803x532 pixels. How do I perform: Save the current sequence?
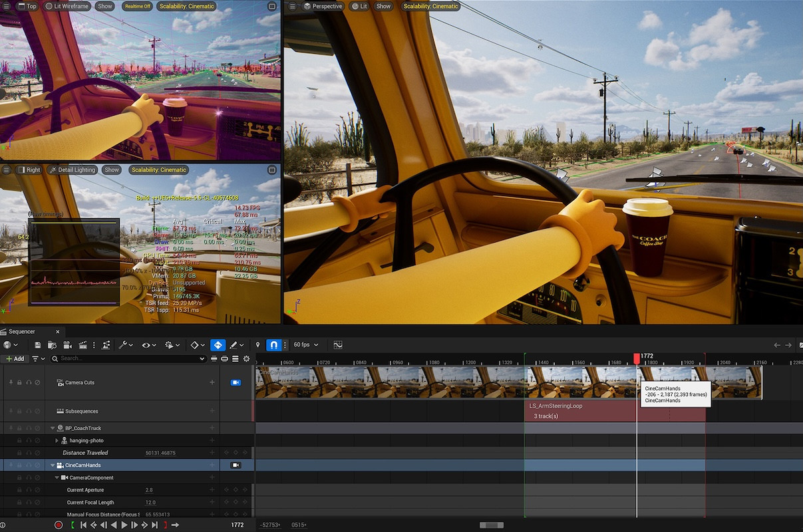coord(38,345)
